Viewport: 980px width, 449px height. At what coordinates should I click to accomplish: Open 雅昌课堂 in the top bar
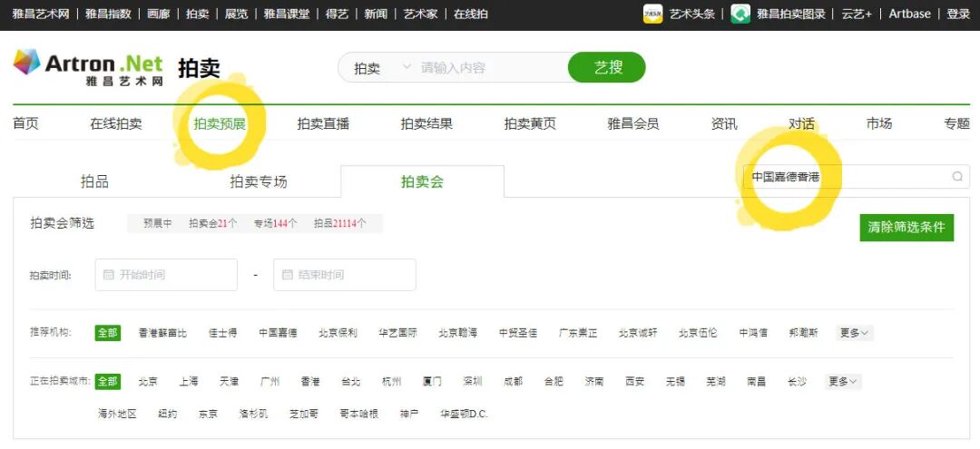click(286, 14)
